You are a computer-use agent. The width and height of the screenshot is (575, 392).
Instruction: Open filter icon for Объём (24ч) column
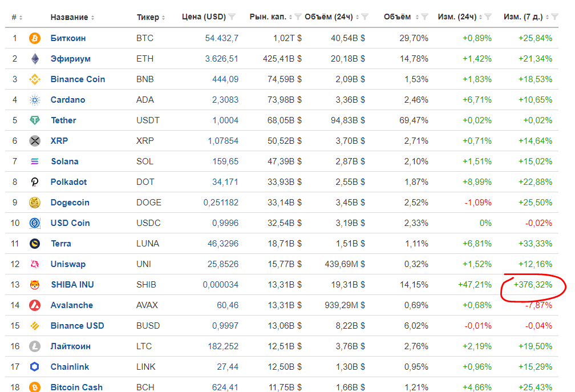(x=365, y=17)
